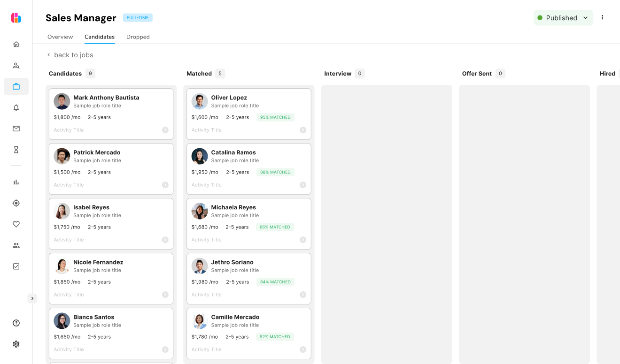Screen dimensions: 620x364
Task: Click Catalina Ramos's profile photo
Action: 200,156
